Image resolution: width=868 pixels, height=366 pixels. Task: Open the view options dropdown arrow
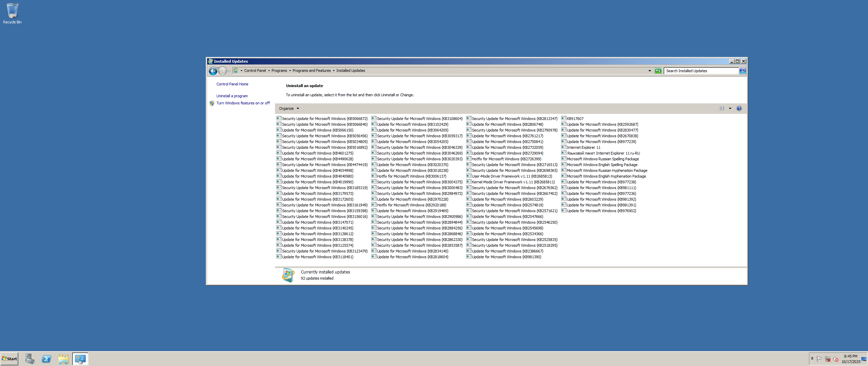point(730,108)
